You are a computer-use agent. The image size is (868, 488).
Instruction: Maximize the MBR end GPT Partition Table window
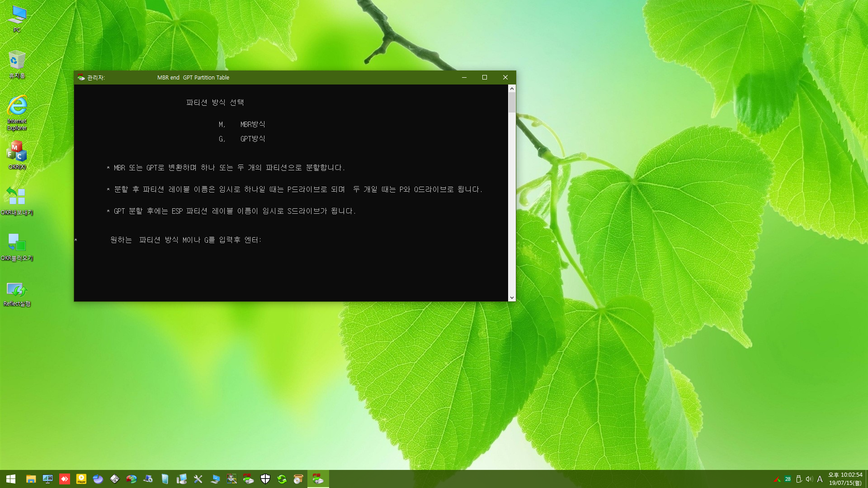coord(485,78)
